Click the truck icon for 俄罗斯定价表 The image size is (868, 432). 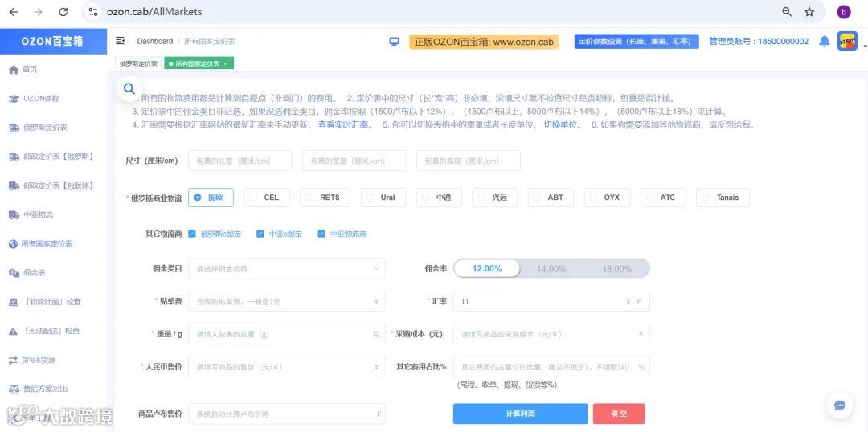tap(14, 128)
